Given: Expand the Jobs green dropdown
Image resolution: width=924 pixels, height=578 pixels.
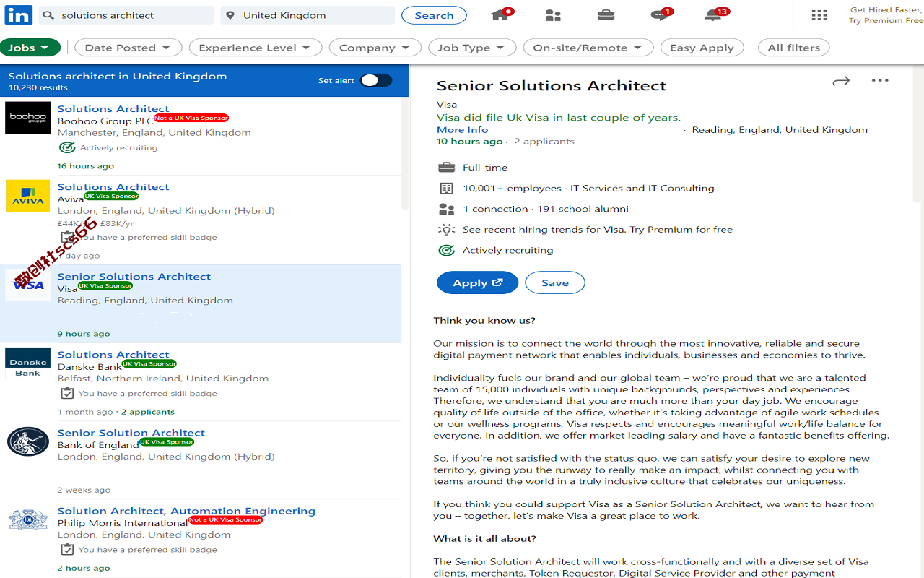Looking at the screenshot, I should click(x=30, y=48).
